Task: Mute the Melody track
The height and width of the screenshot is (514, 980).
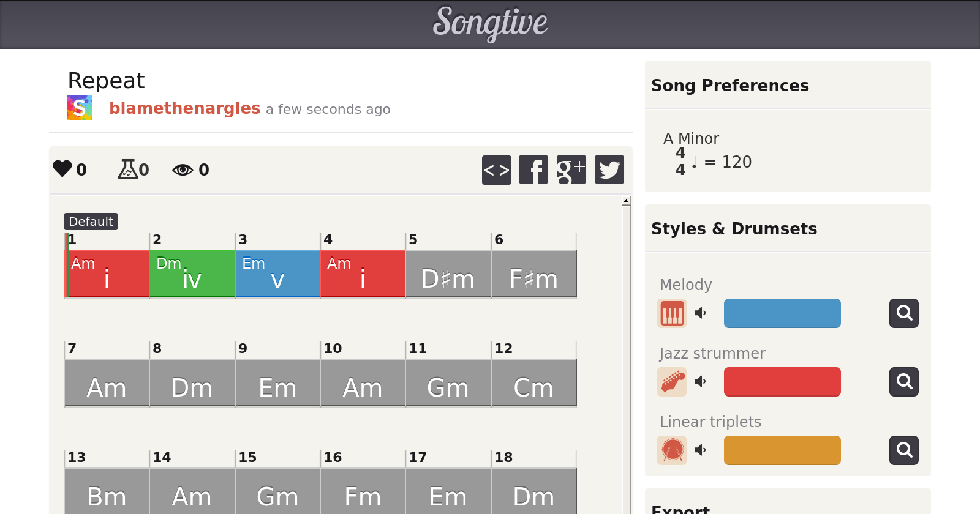Action: pos(700,313)
